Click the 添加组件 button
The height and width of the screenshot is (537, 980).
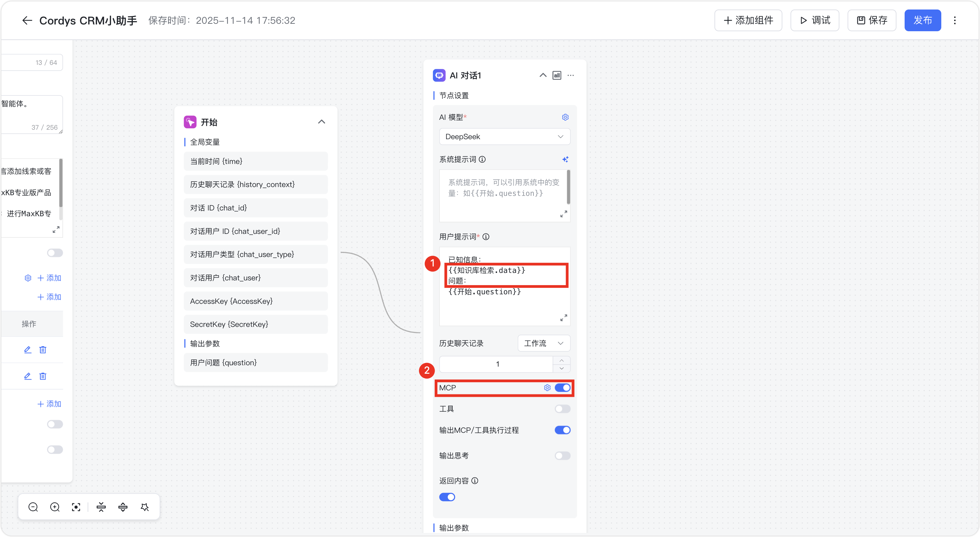coord(748,21)
